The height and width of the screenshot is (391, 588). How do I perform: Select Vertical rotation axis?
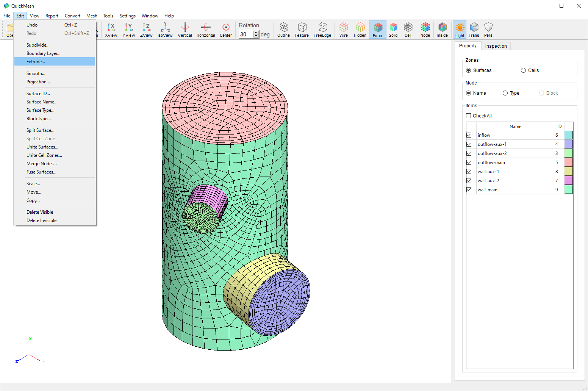(x=185, y=30)
